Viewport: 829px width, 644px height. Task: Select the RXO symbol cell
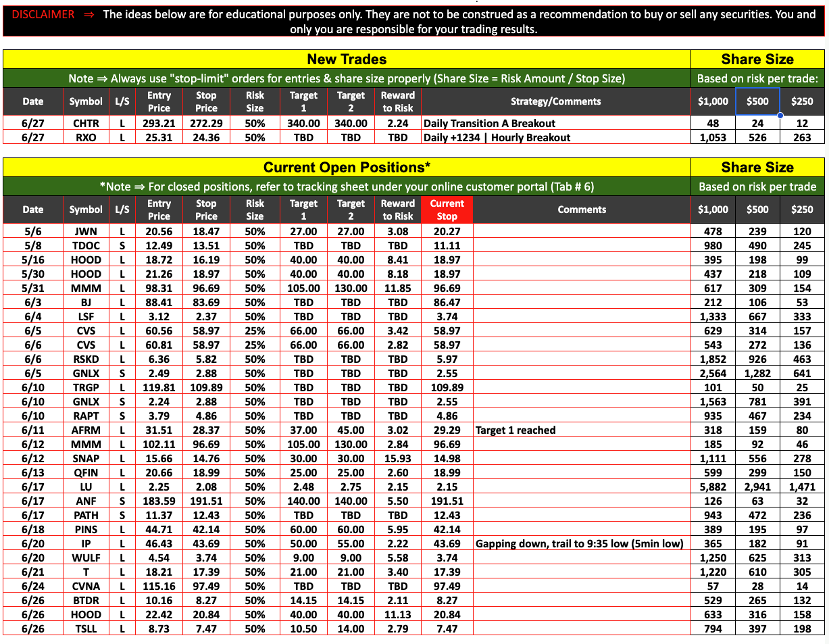coord(86,138)
